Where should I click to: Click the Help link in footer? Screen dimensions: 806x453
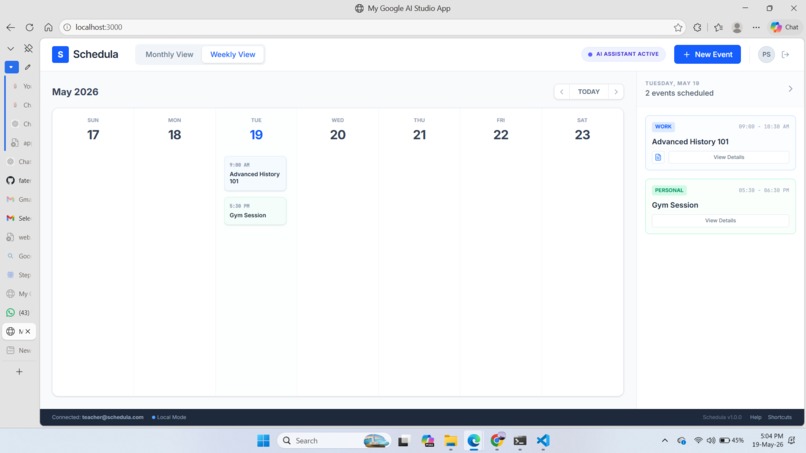[755, 417]
